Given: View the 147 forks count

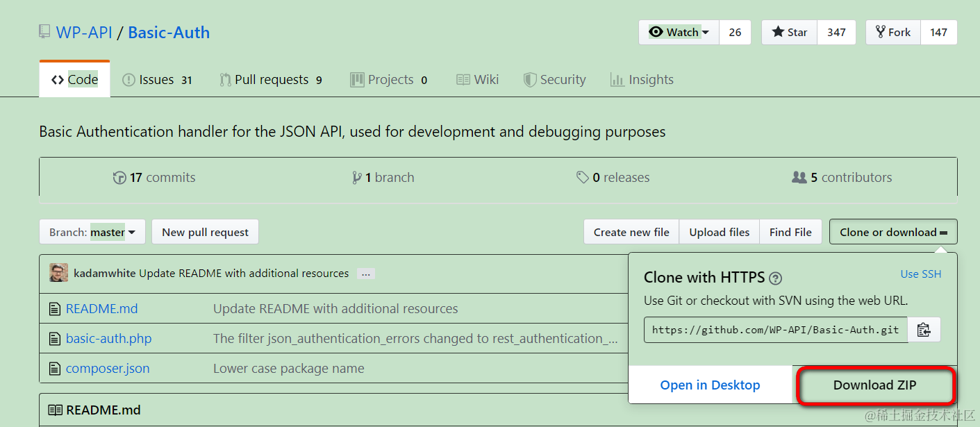Looking at the screenshot, I should (x=938, y=32).
